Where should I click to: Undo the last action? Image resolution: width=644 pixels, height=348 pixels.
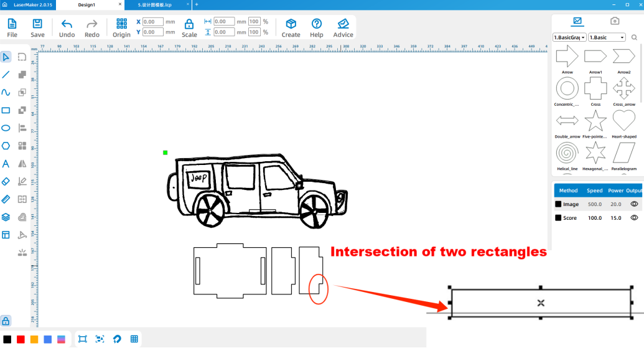67,28
